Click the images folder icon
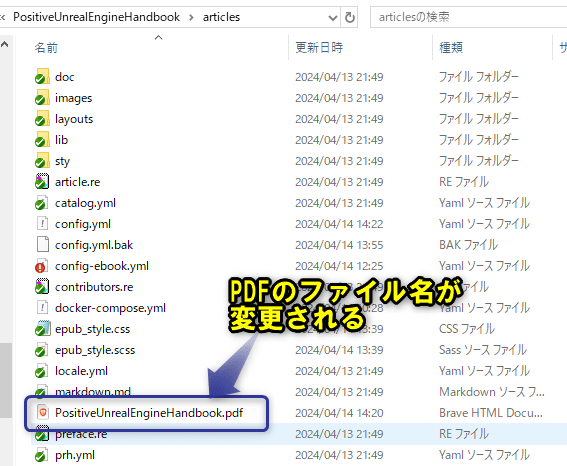The width and height of the screenshot is (567, 466). (42, 98)
